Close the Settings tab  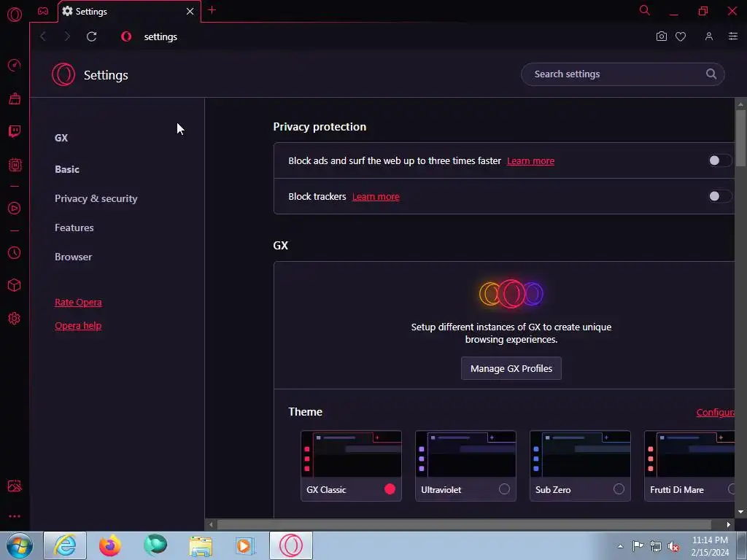pyautogui.click(x=190, y=11)
